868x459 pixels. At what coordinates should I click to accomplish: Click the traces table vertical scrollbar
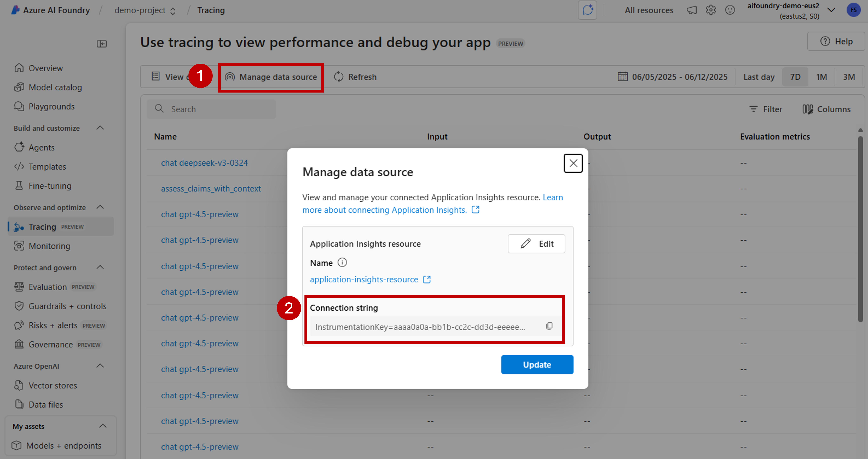[x=860, y=229]
